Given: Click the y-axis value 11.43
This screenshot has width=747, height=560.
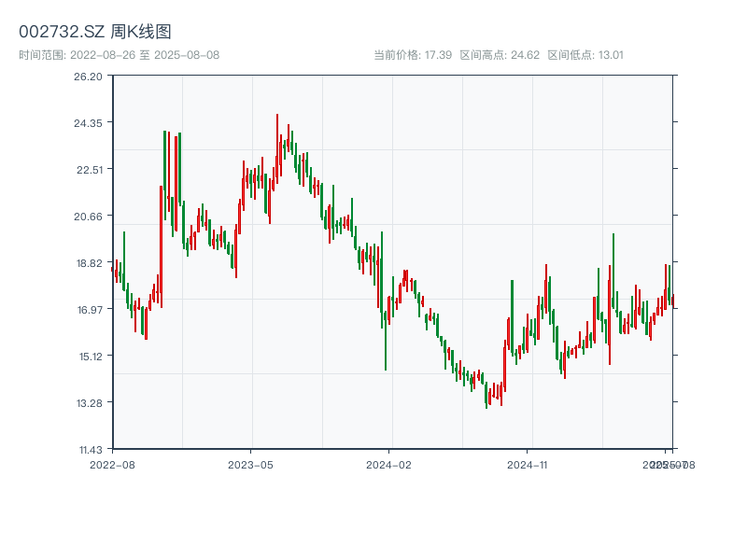Looking at the screenshot, I should click(91, 450).
